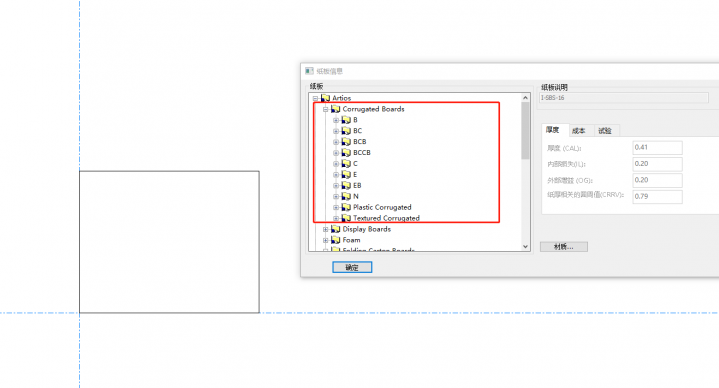Expand the Foam tree node
The width and height of the screenshot is (719, 388).
click(x=326, y=240)
